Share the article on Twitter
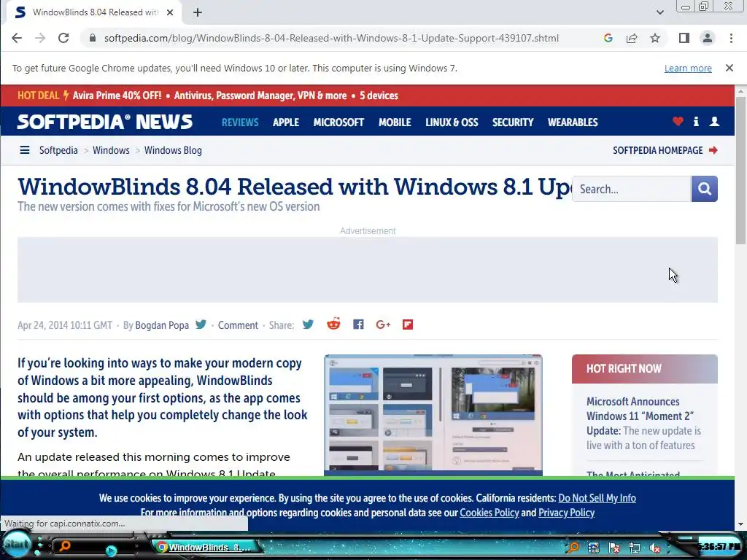The height and width of the screenshot is (560, 747). [x=309, y=324]
